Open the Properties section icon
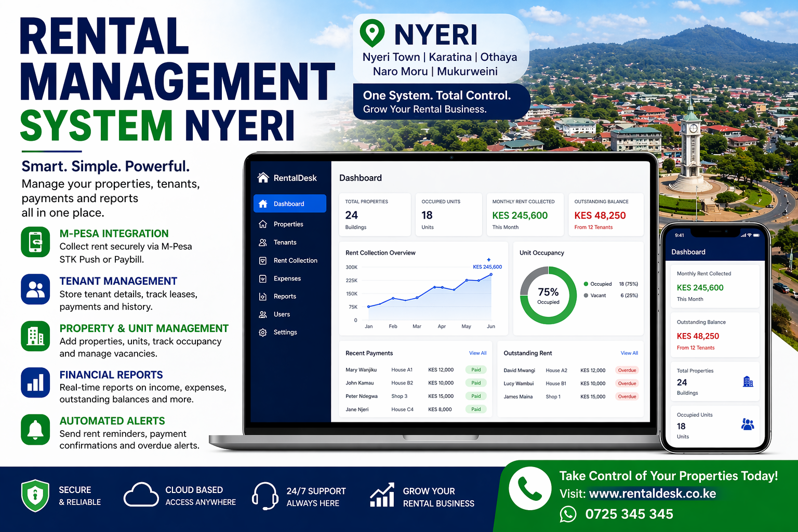Screen dimensions: 798x532 point(264,224)
